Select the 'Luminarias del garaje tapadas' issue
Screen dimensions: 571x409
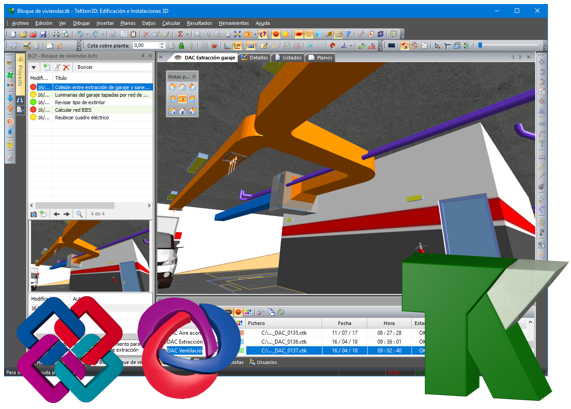91,95
